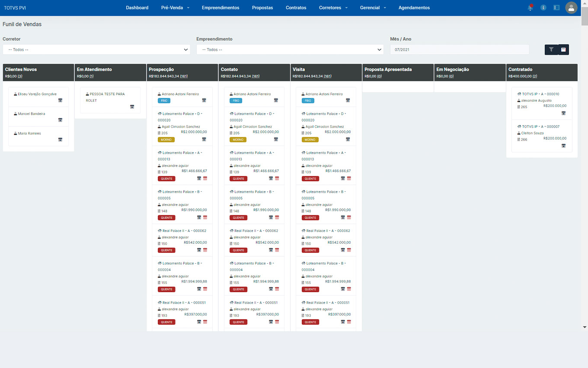Open the user profile avatar
Image resolution: width=588 pixels, height=368 pixels.
(x=571, y=8)
